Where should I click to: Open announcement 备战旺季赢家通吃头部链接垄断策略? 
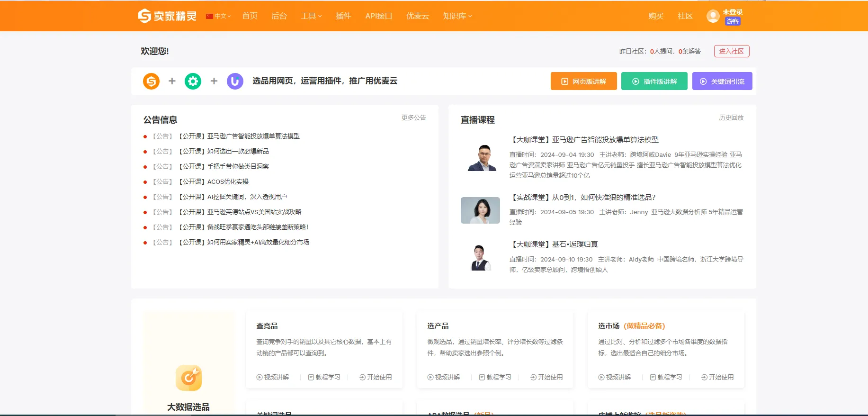[x=243, y=227]
